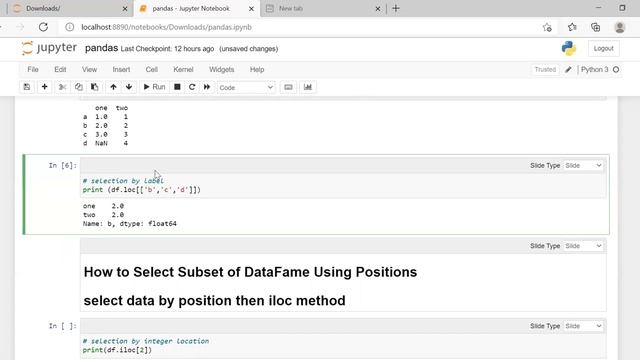Click the Python logo icon
640x360 pixels.
pyautogui.click(x=569, y=48)
